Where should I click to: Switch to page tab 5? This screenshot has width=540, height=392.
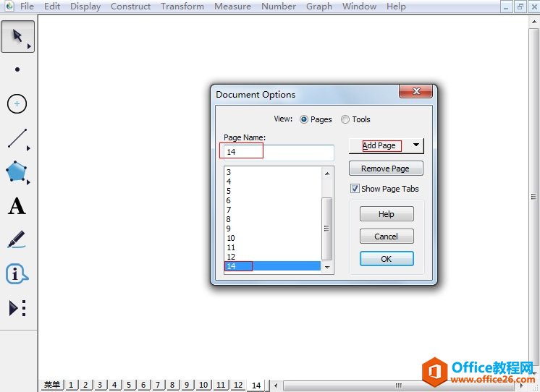pos(129,385)
